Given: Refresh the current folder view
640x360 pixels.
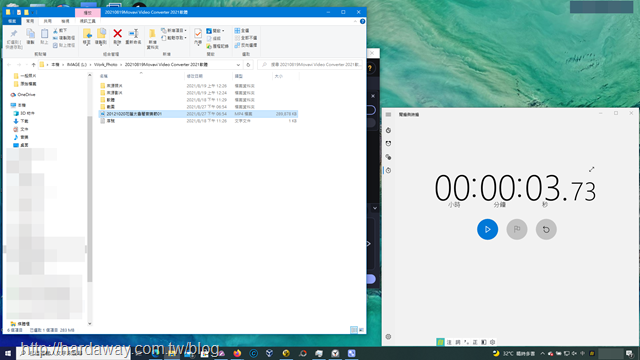Looking at the screenshot, I should click(x=248, y=64).
